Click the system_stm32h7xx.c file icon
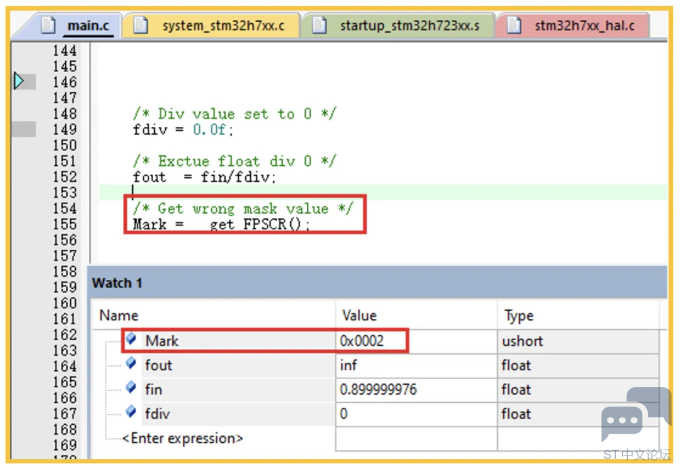The image size is (680, 470). [x=140, y=25]
